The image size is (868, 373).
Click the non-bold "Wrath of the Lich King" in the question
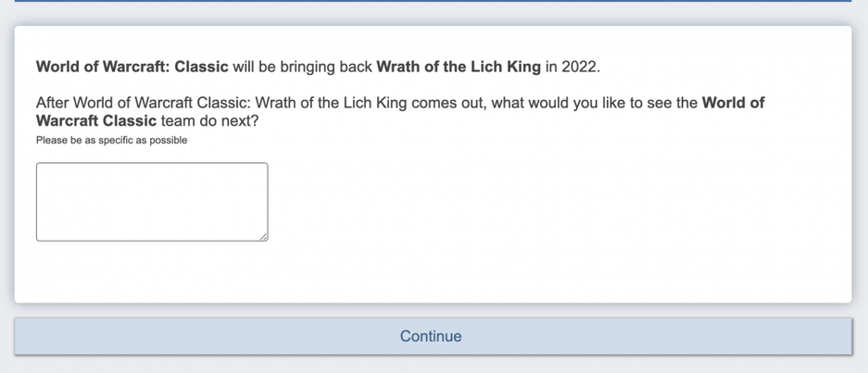tap(330, 103)
